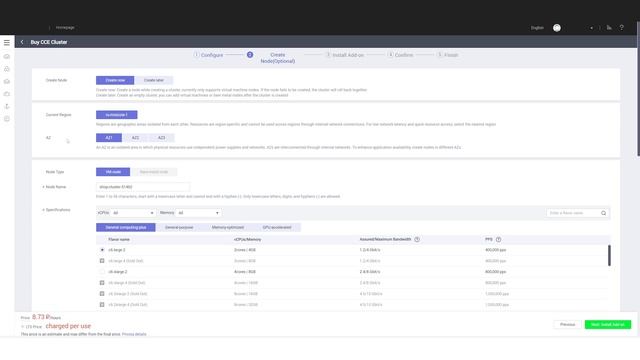
Task: Grab the page vertical scrollbar
Action: (x=638, y=89)
